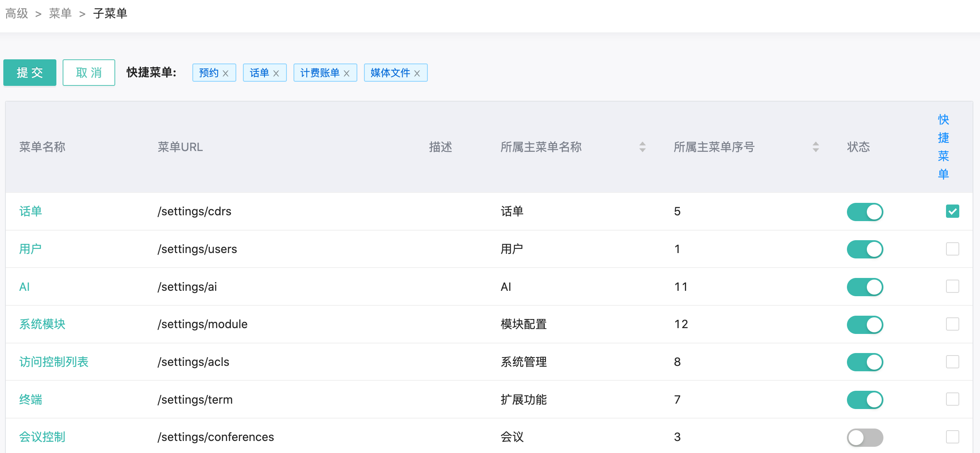The image size is (980, 453).
Task: Go to 高级 in breadcrumb
Action: [x=17, y=14]
